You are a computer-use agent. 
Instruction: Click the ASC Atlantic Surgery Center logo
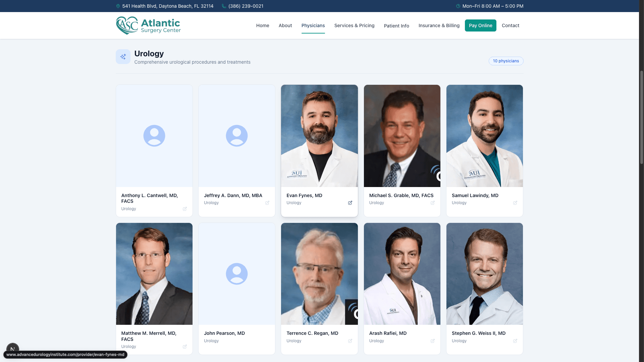148,25
